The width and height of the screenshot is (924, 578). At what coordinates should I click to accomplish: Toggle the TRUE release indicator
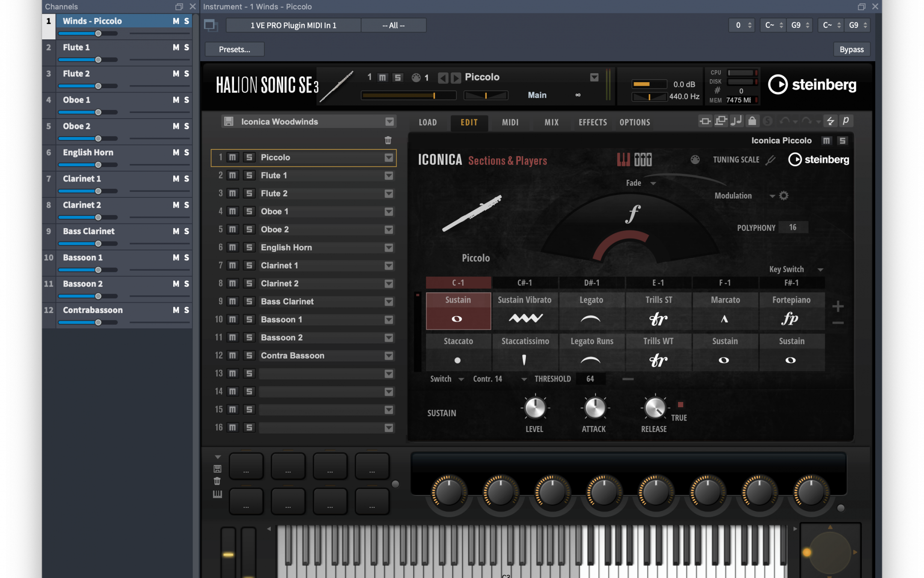(x=680, y=405)
